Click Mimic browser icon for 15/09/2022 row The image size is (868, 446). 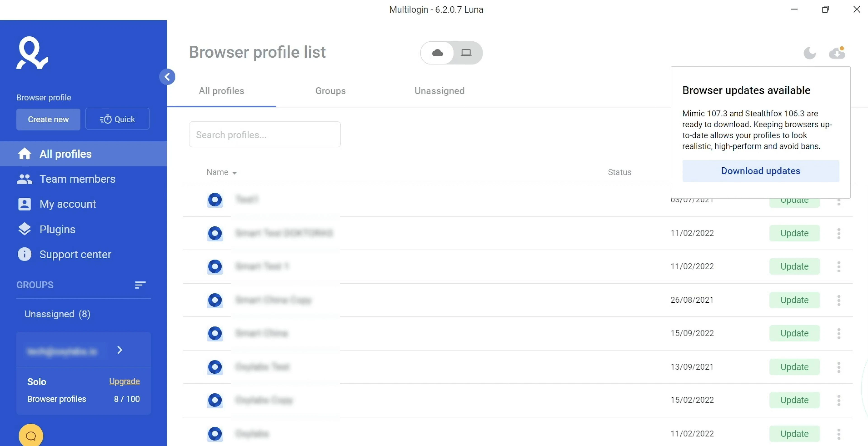point(215,333)
